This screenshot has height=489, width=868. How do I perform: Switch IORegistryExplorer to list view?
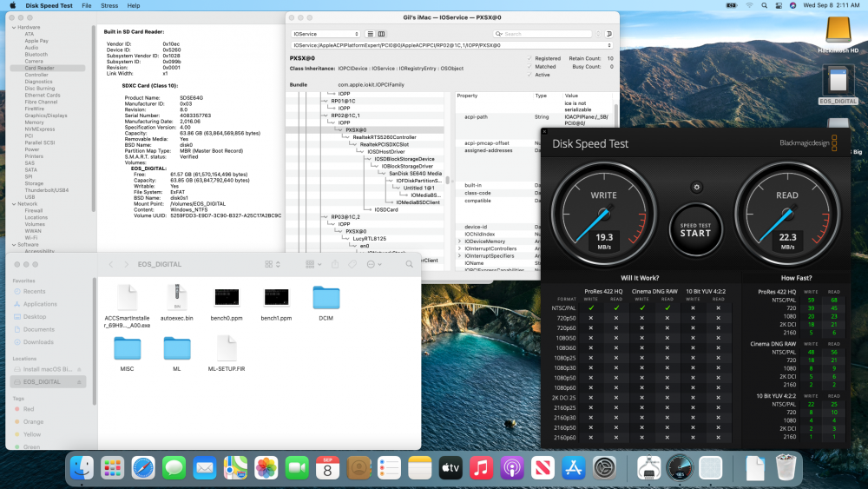pyautogui.click(x=371, y=34)
